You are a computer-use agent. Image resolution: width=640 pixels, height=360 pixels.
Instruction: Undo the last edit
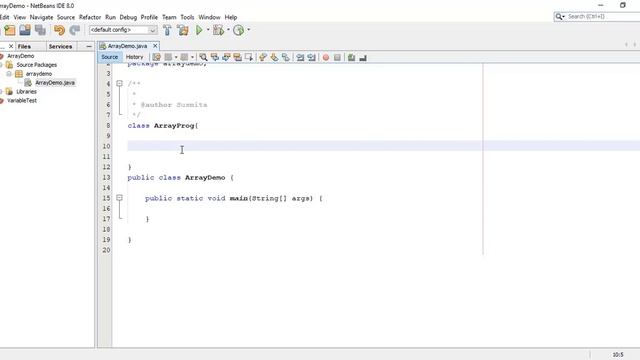(59, 30)
